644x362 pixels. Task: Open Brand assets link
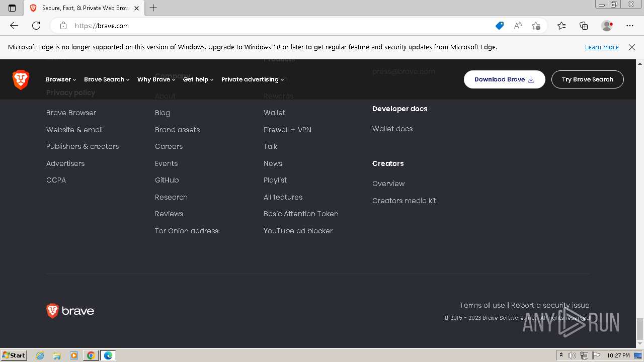pyautogui.click(x=177, y=130)
